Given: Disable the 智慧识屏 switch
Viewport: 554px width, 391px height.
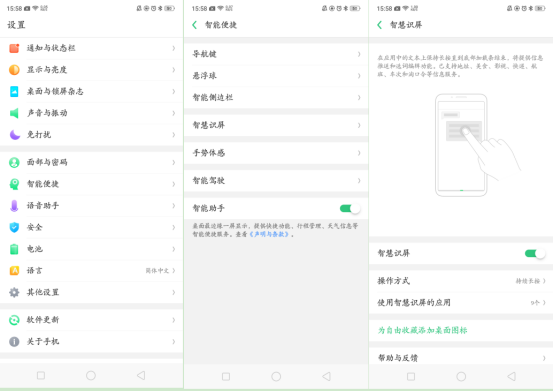Looking at the screenshot, I should pyautogui.click(x=535, y=253).
